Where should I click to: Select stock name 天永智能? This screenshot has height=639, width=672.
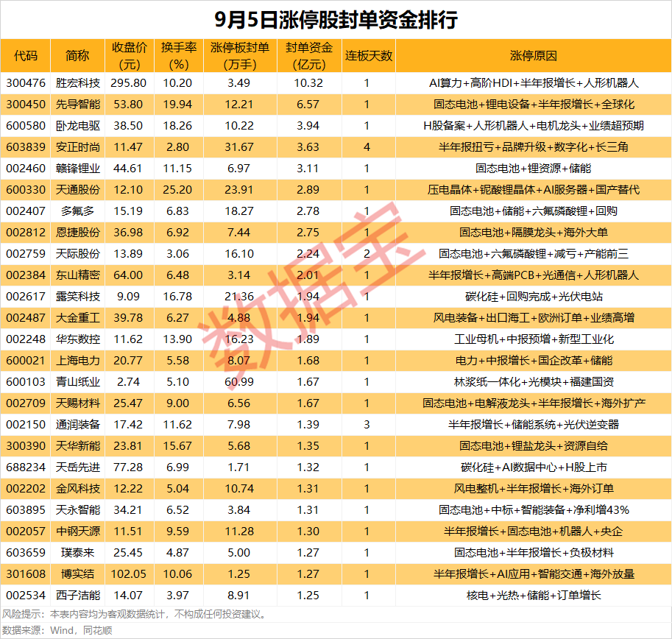click(78, 510)
